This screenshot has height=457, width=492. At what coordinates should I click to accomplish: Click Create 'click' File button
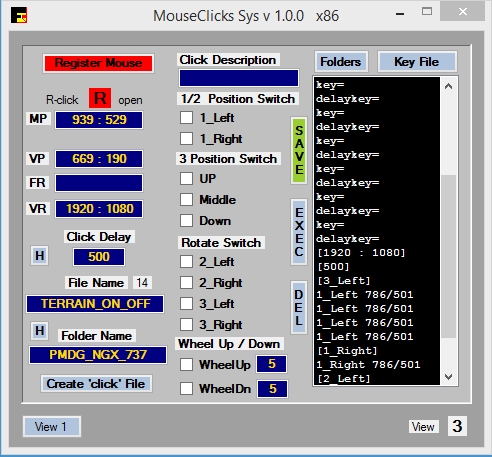pos(96,384)
